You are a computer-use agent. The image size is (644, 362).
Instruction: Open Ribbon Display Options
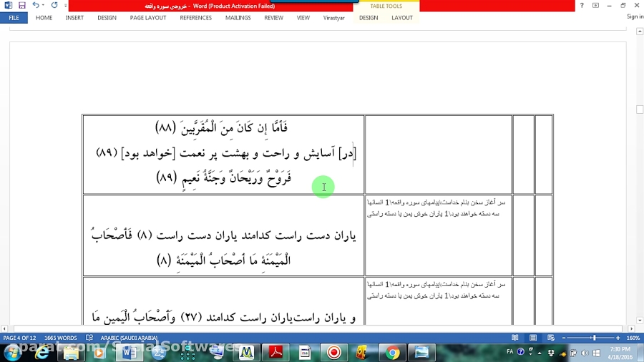(595, 5)
